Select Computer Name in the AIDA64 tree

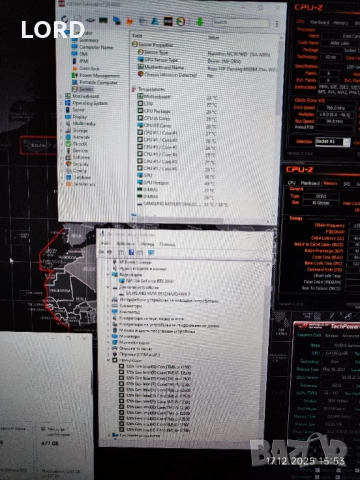click(x=96, y=47)
